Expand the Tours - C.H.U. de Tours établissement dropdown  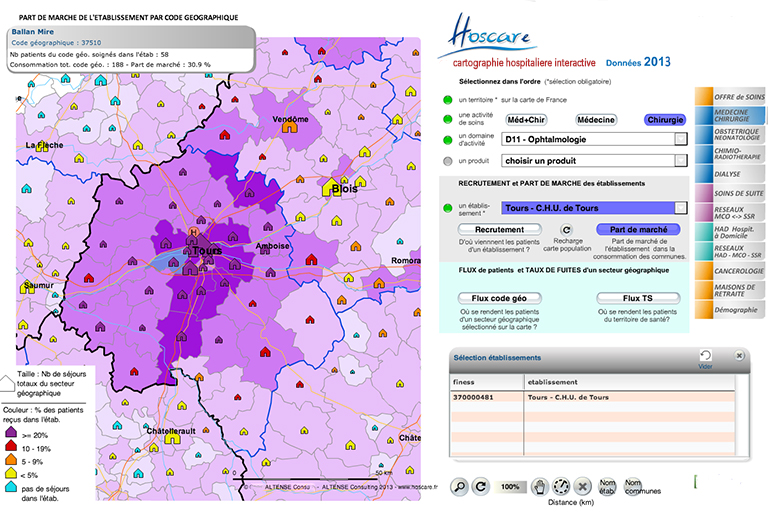pyautogui.click(x=680, y=208)
